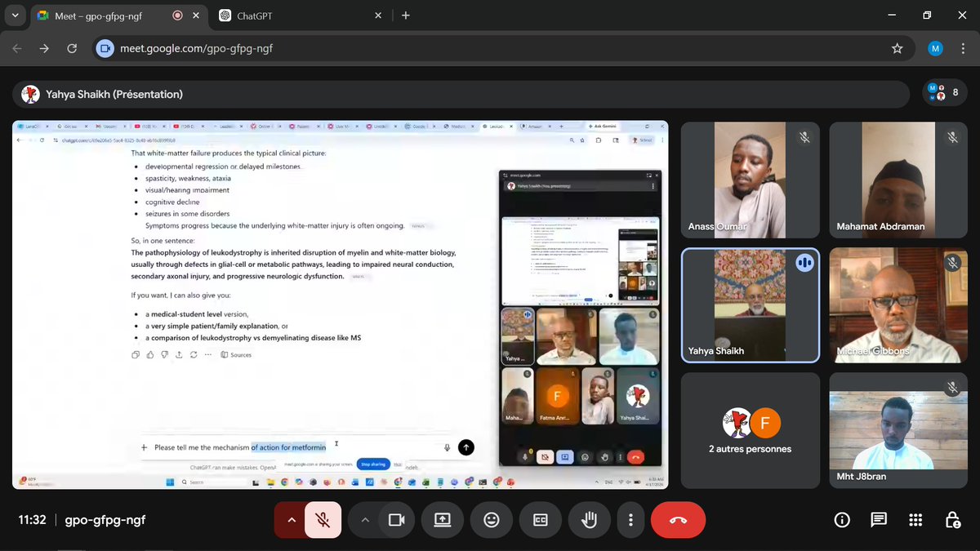Click the thumbs up icon in ChatGPT
This screenshot has height=551, width=980.
point(150,354)
